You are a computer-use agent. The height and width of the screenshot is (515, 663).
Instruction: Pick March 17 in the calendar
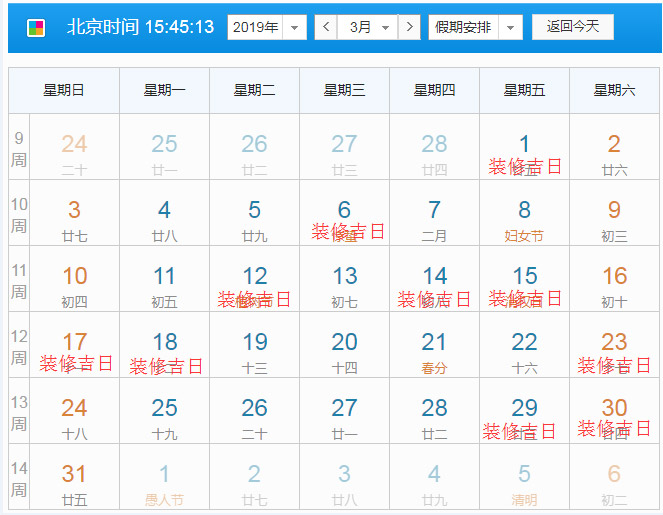74,353
